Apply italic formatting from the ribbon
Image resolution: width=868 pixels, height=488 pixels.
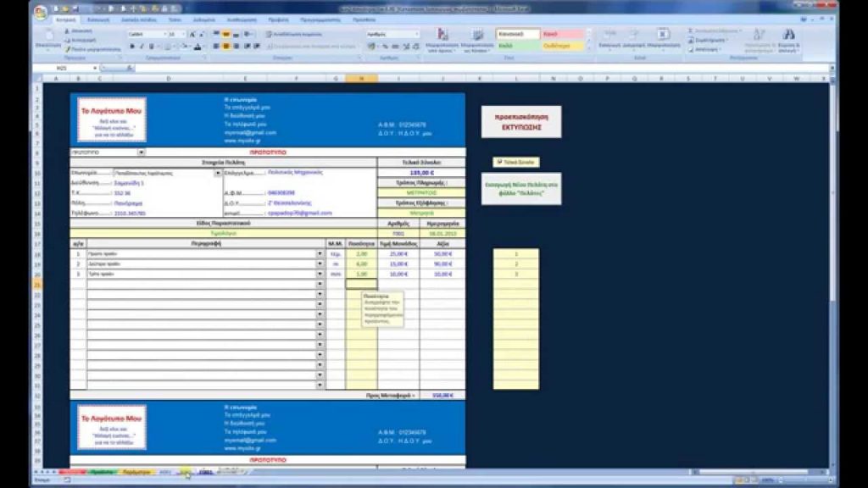point(141,47)
